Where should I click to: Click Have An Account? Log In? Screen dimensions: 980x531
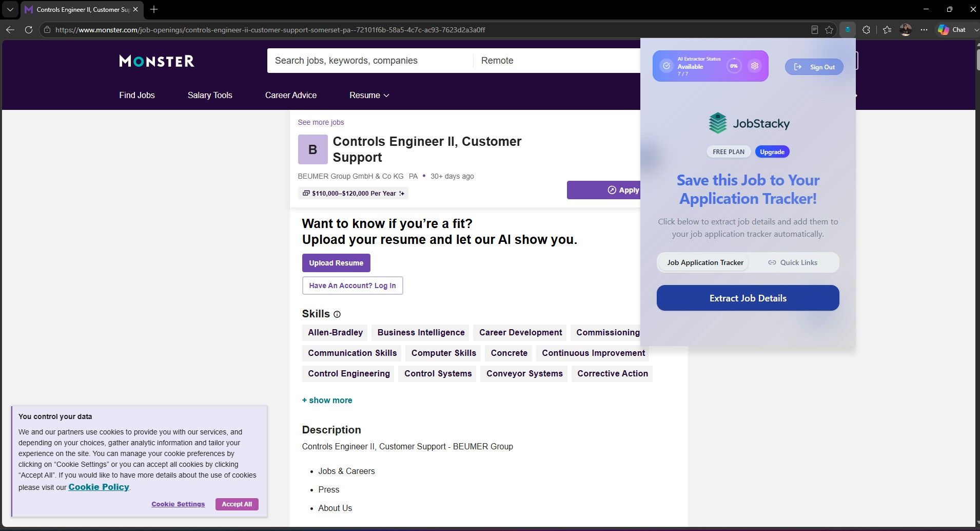pos(352,286)
